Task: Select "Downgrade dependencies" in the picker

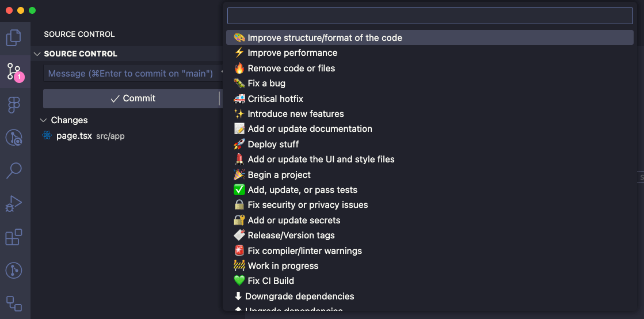Action: point(299,297)
